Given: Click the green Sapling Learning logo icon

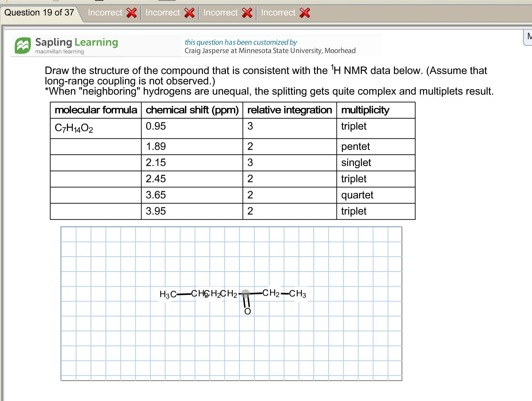Looking at the screenshot, I should 23,46.
